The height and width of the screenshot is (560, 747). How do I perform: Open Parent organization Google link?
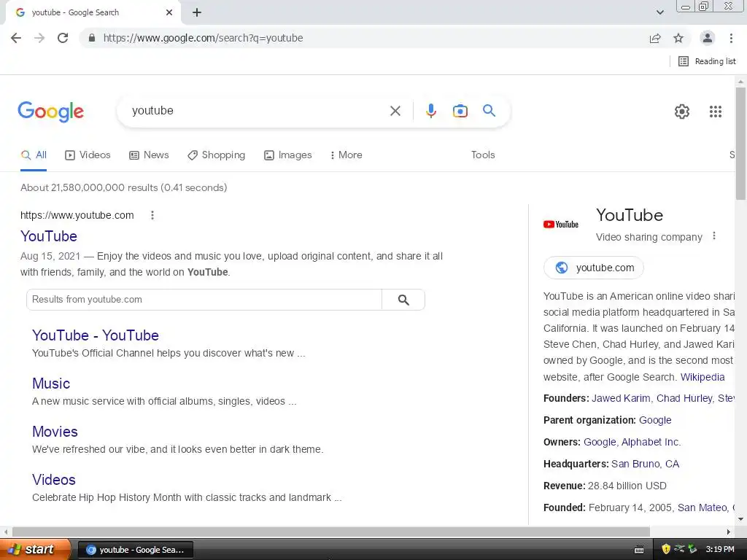point(655,420)
